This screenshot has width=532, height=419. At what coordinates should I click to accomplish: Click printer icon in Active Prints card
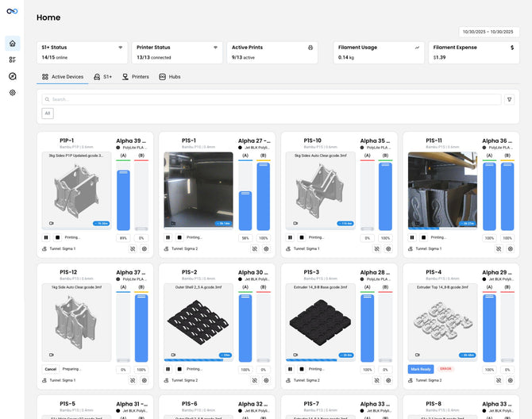tap(310, 48)
